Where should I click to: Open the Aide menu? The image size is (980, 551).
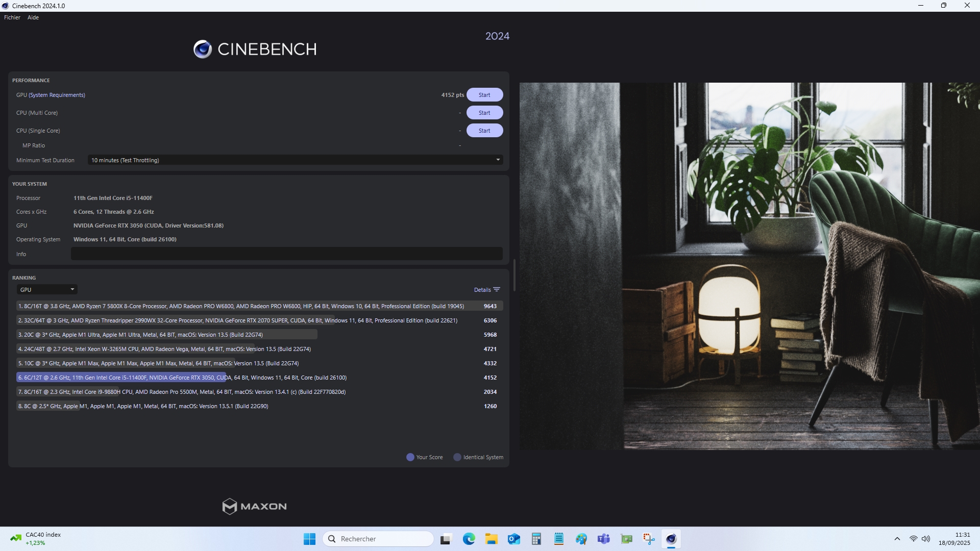click(33, 17)
